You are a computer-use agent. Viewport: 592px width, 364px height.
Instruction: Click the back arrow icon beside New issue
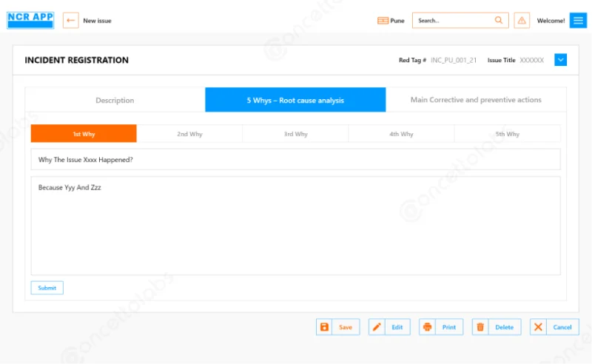[x=71, y=21]
